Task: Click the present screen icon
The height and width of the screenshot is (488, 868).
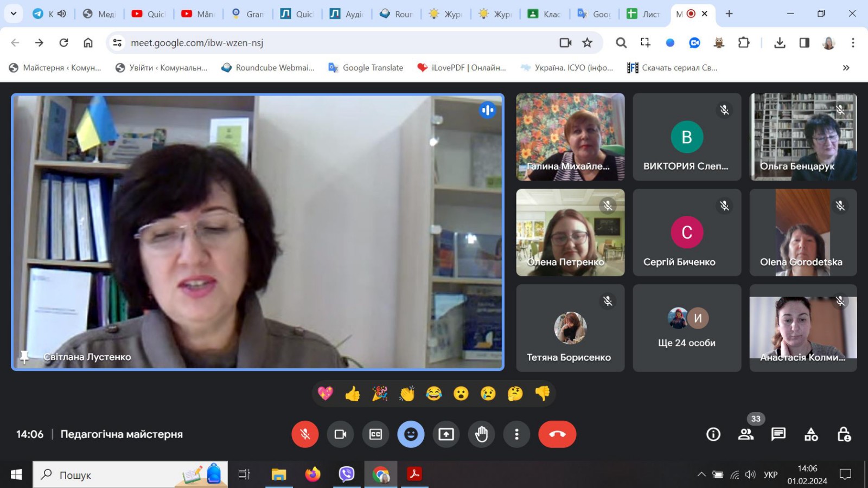Action: [446, 434]
